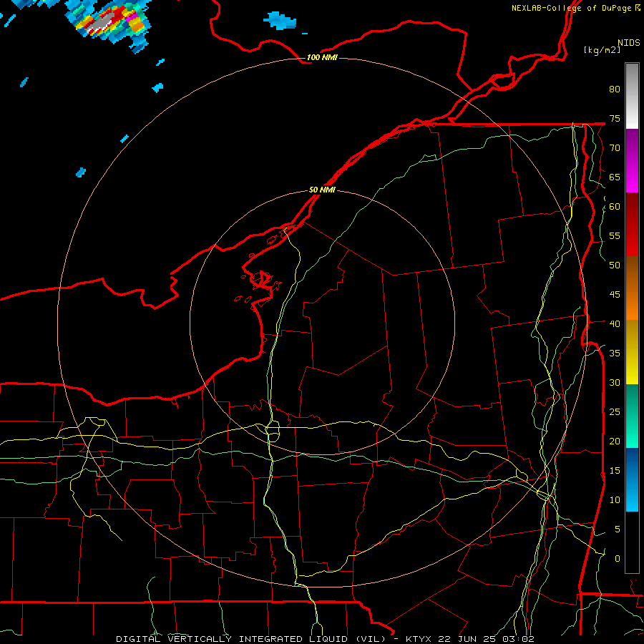
Task: Click the [kg/m2] units label
Action: (602, 50)
